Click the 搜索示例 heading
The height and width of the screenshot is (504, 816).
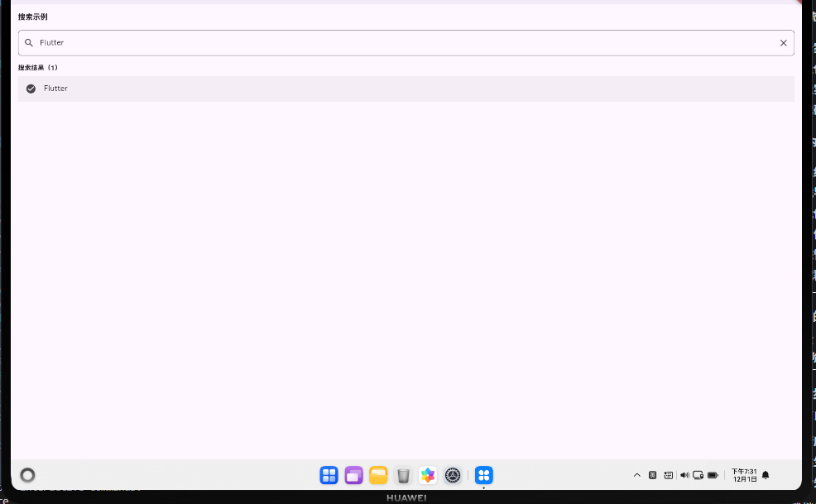(33, 17)
